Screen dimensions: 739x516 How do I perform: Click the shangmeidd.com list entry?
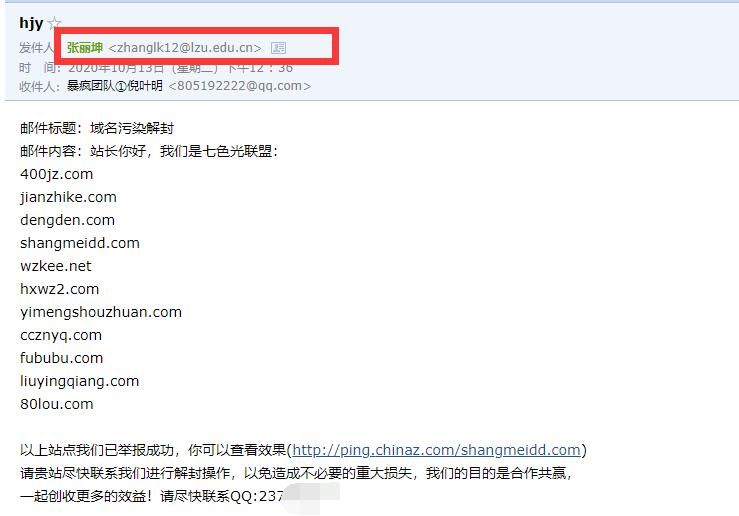point(80,243)
